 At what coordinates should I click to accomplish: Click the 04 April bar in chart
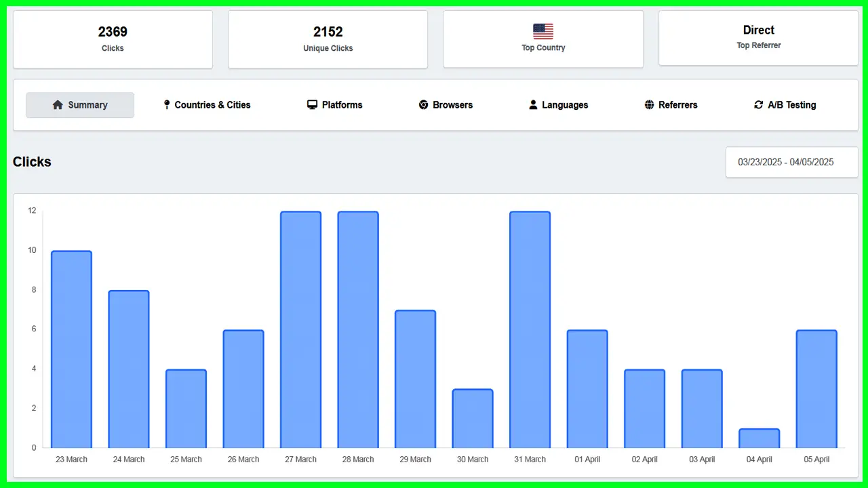pyautogui.click(x=759, y=438)
